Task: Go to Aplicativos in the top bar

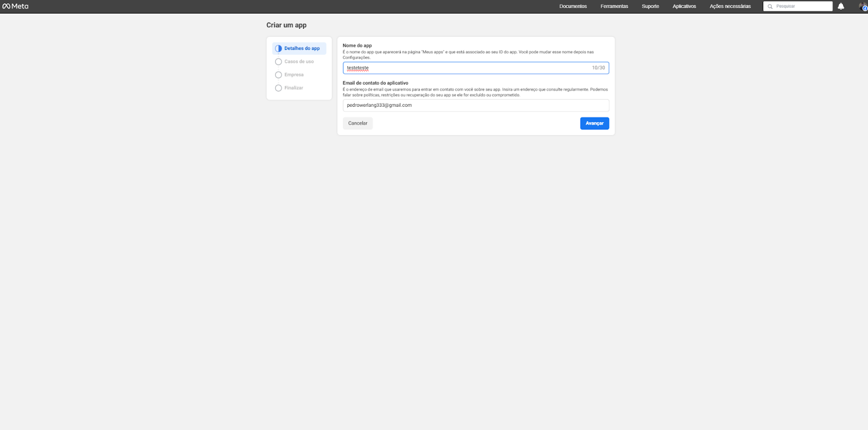Action: pyautogui.click(x=684, y=7)
